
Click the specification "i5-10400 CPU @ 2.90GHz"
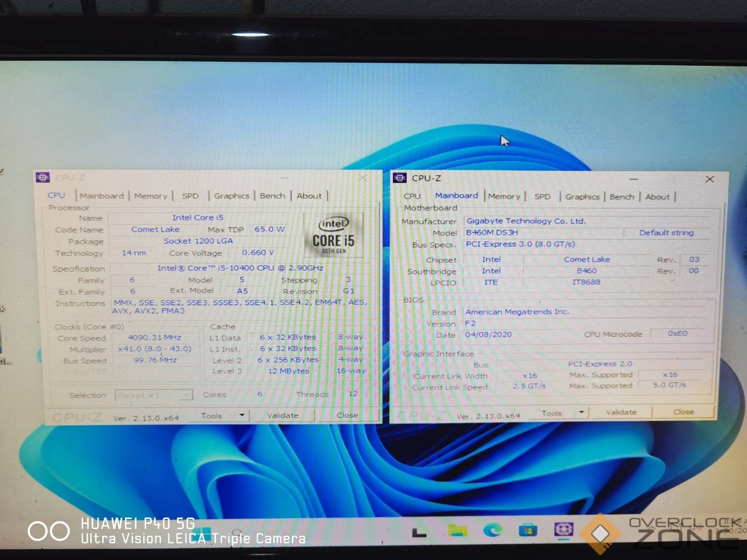point(271,268)
